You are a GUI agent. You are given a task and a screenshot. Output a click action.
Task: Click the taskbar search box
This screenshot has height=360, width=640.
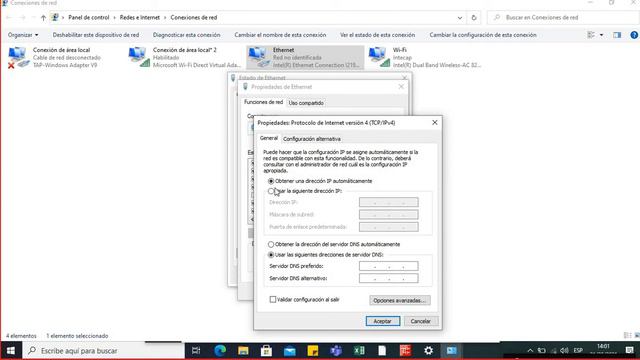[104, 351]
